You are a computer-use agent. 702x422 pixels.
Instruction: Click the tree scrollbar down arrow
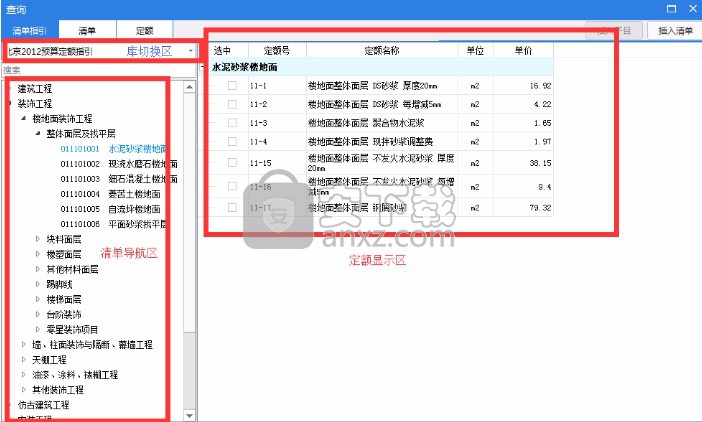189,415
